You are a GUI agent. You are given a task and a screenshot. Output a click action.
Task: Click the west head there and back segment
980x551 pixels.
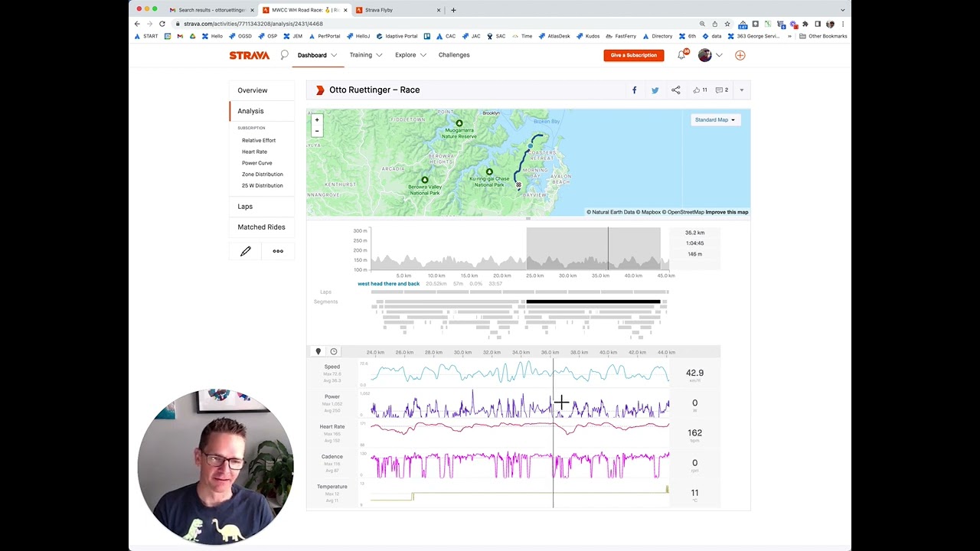[x=388, y=284]
